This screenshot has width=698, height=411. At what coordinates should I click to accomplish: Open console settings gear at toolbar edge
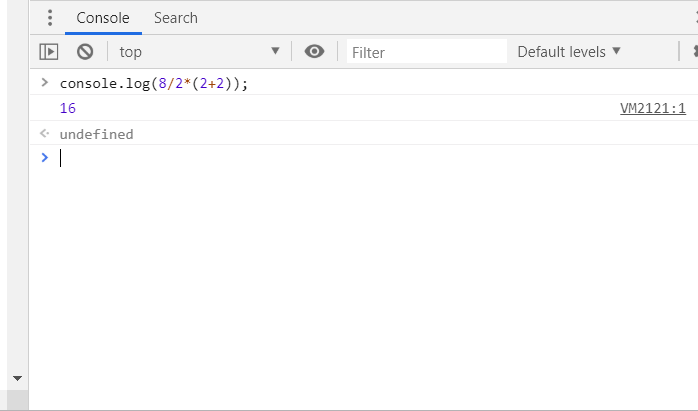[693, 51]
